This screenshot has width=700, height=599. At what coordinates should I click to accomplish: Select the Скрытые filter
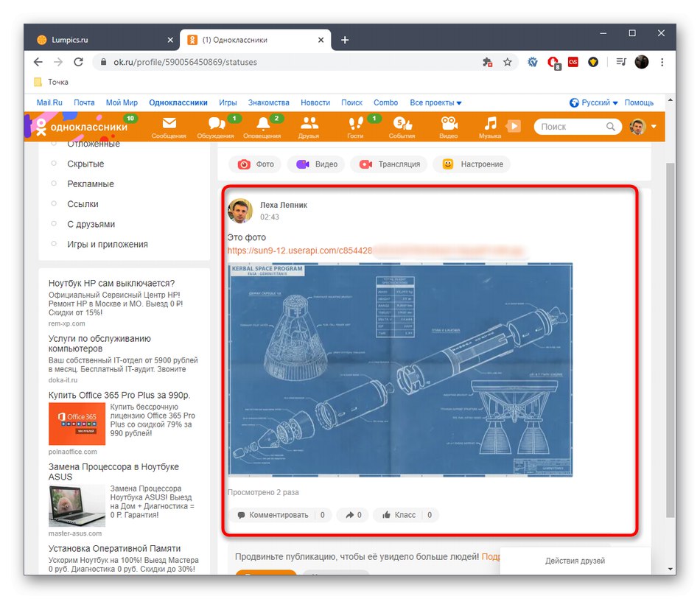coord(85,164)
